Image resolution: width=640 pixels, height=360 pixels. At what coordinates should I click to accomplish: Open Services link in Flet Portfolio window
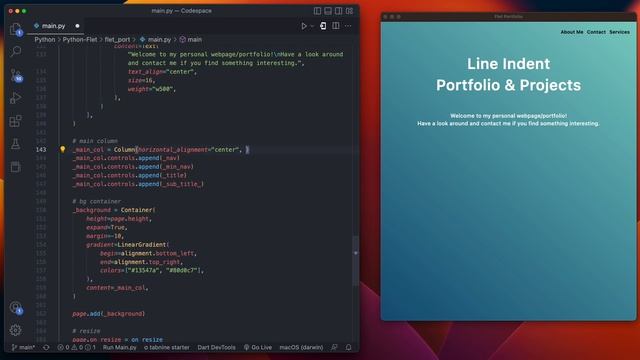point(619,32)
